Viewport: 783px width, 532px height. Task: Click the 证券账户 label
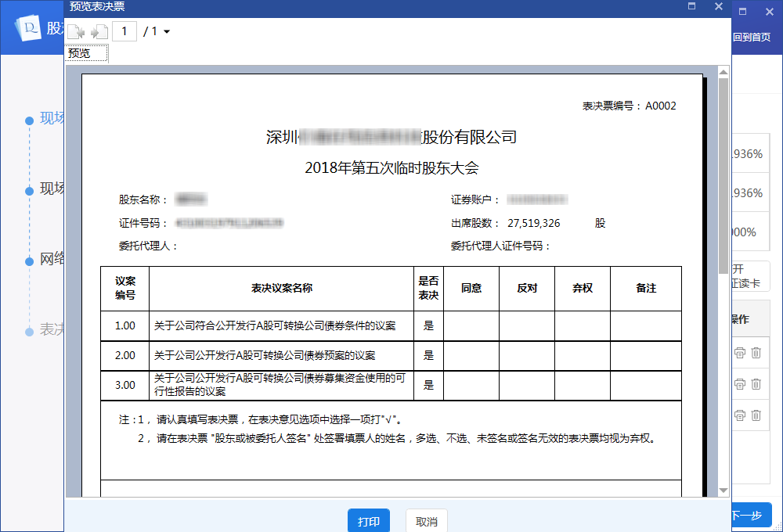click(x=474, y=199)
